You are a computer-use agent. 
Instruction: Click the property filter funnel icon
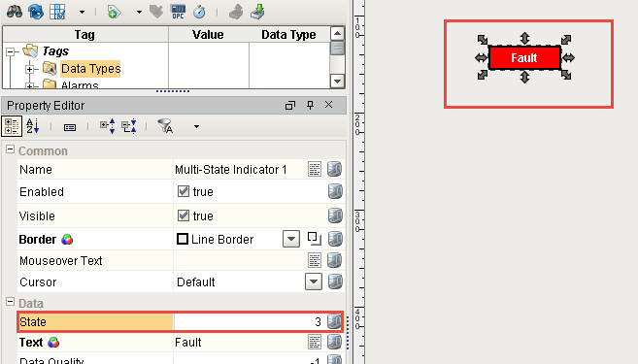tap(166, 126)
